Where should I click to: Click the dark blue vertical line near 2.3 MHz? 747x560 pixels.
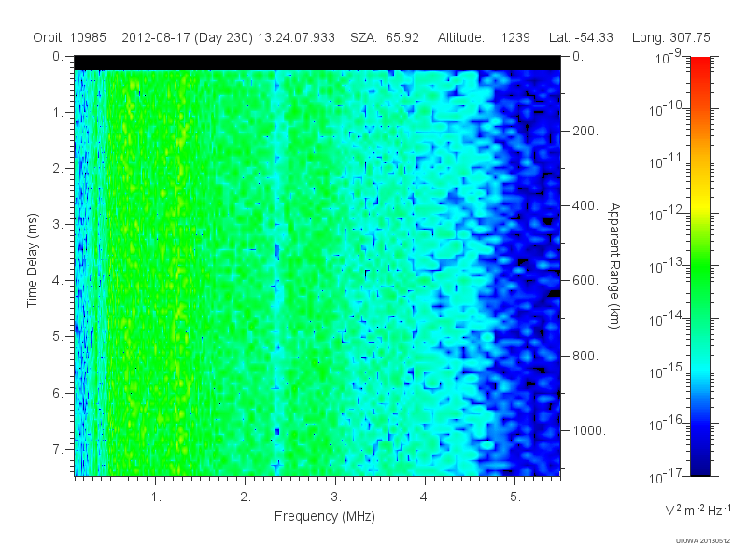point(275,273)
